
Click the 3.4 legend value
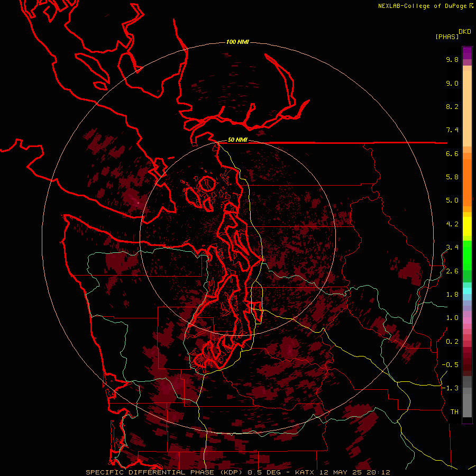click(452, 248)
